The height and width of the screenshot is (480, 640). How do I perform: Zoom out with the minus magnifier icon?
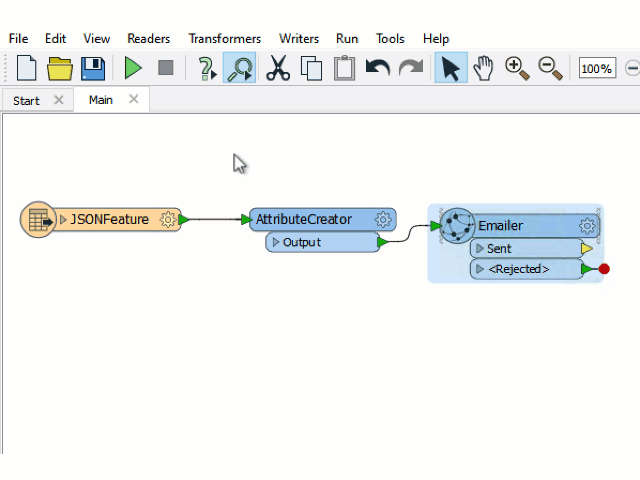[x=550, y=68]
